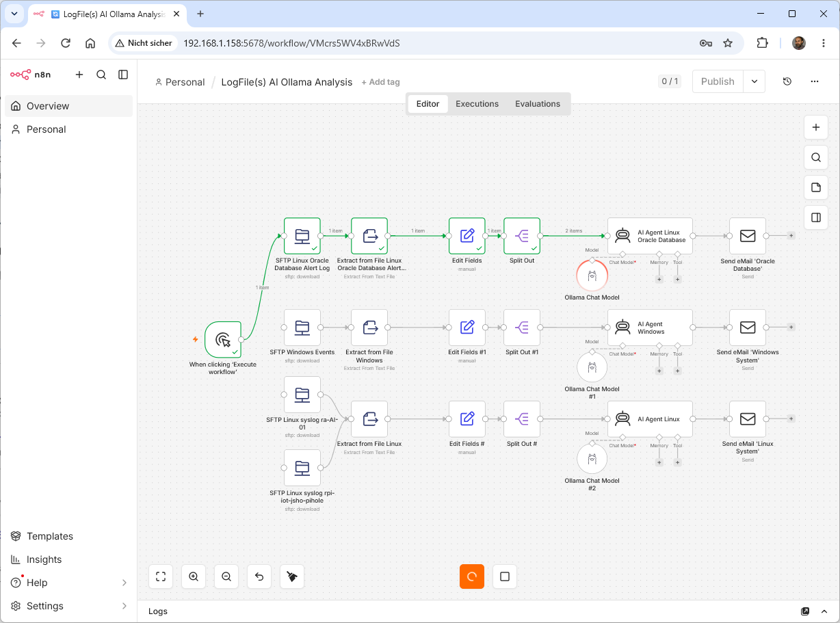Image resolution: width=840 pixels, height=623 pixels.
Task: Select the Send eMail 'Oracle Database' node
Action: 748,236
